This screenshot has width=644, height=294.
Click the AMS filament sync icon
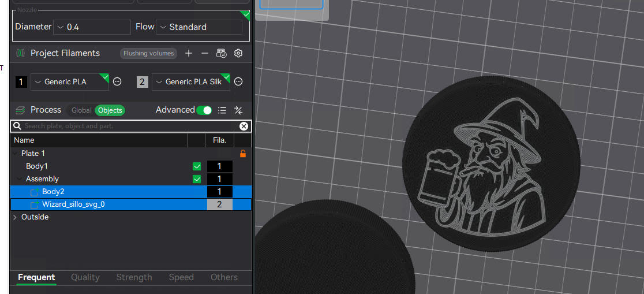pos(222,53)
